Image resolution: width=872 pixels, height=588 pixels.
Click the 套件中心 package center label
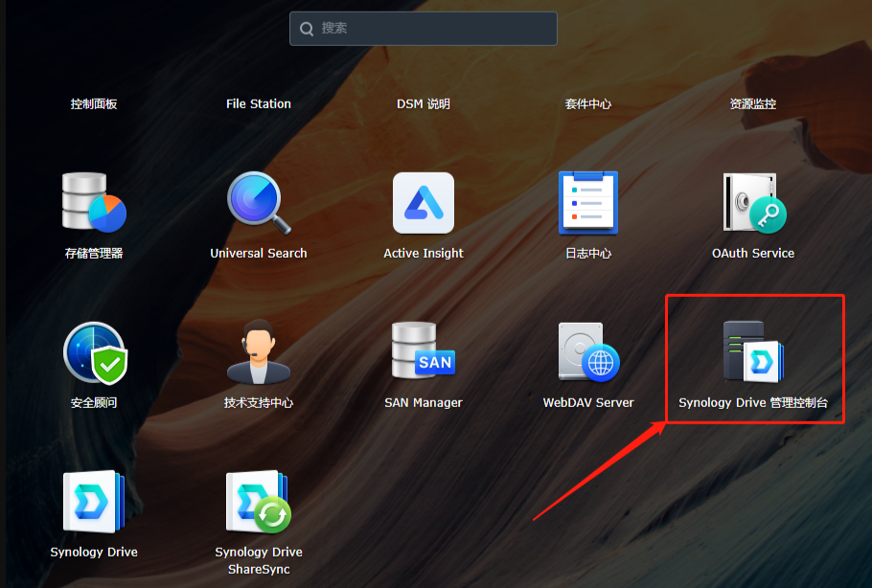(588, 103)
